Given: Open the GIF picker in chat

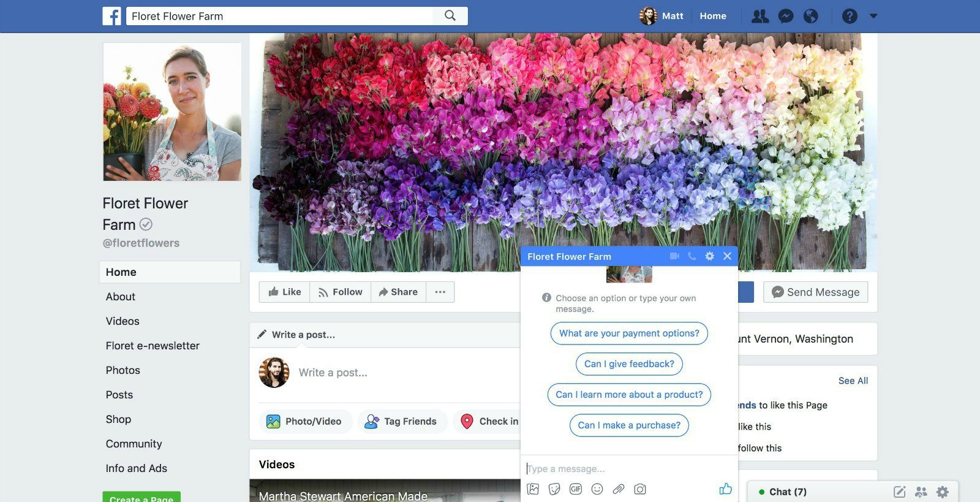Looking at the screenshot, I should pos(576,489).
